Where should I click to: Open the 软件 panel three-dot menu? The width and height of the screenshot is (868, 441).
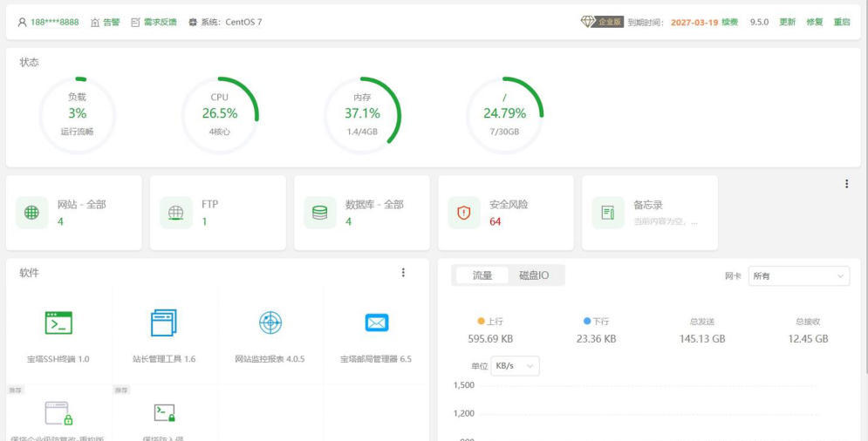pos(403,273)
